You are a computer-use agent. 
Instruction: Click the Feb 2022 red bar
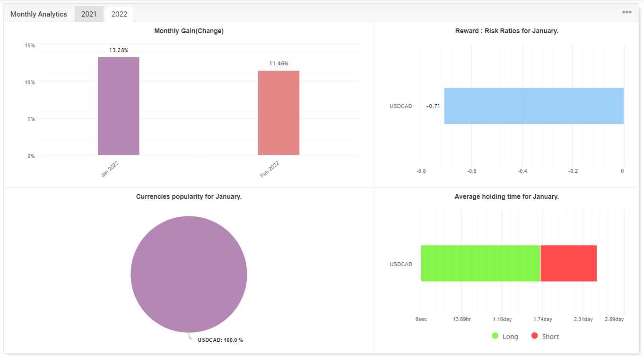click(278, 113)
